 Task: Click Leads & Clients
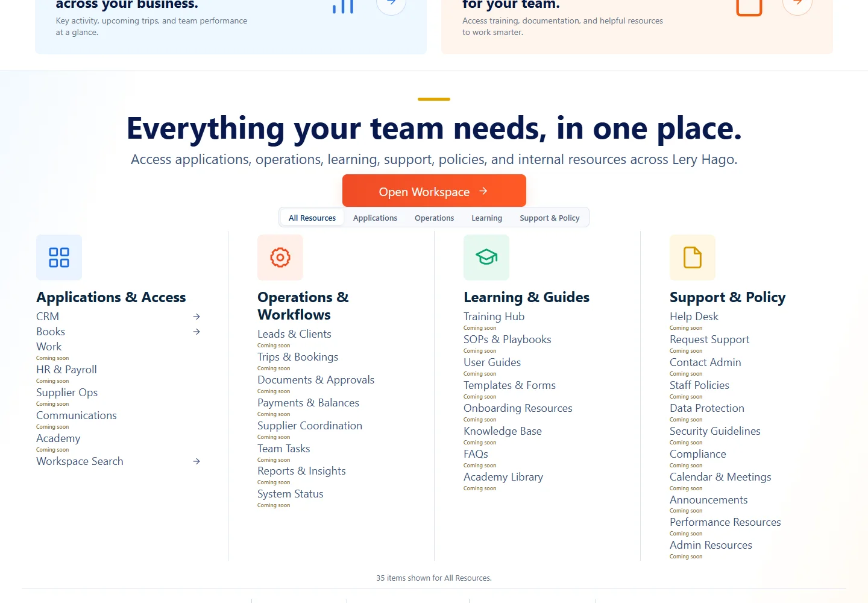coord(294,334)
